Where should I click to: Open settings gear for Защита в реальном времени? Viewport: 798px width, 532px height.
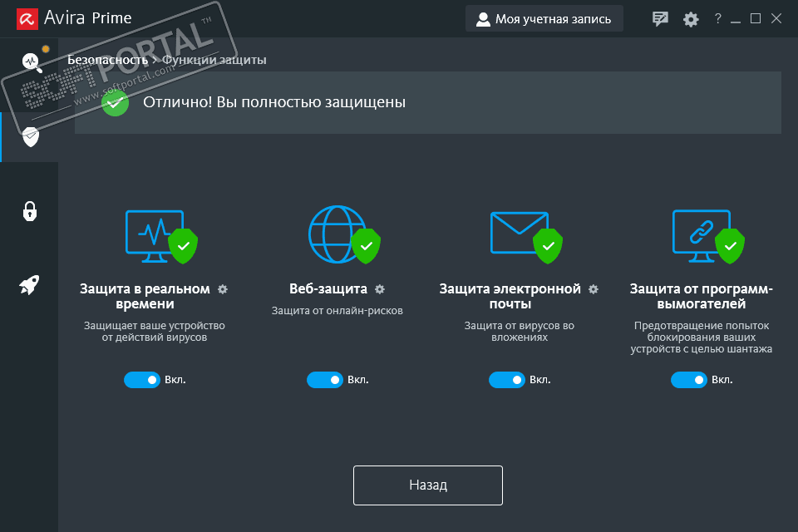click(x=223, y=289)
